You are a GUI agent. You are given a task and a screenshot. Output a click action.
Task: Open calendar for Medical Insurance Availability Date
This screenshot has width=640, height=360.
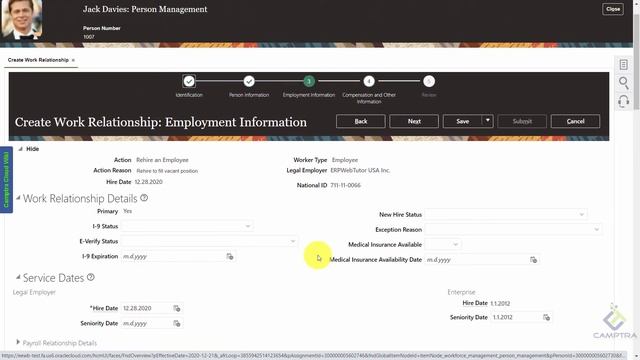[533, 260]
